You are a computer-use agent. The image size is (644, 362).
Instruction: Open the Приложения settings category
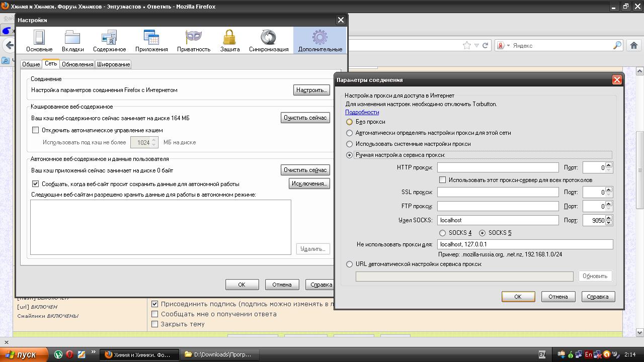click(151, 41)
